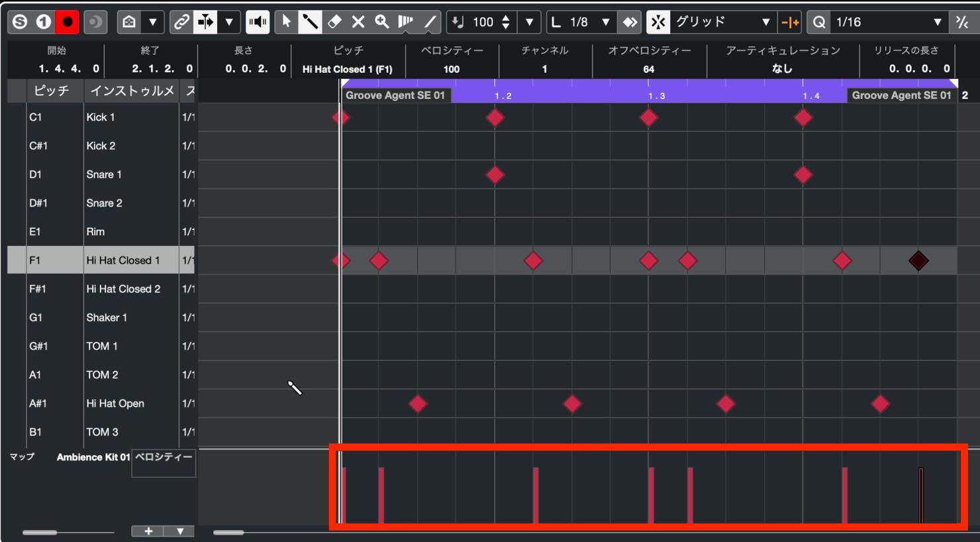Select the Erase tool
This screenshot has width=980, height=542.
click(x=334, y=22)
